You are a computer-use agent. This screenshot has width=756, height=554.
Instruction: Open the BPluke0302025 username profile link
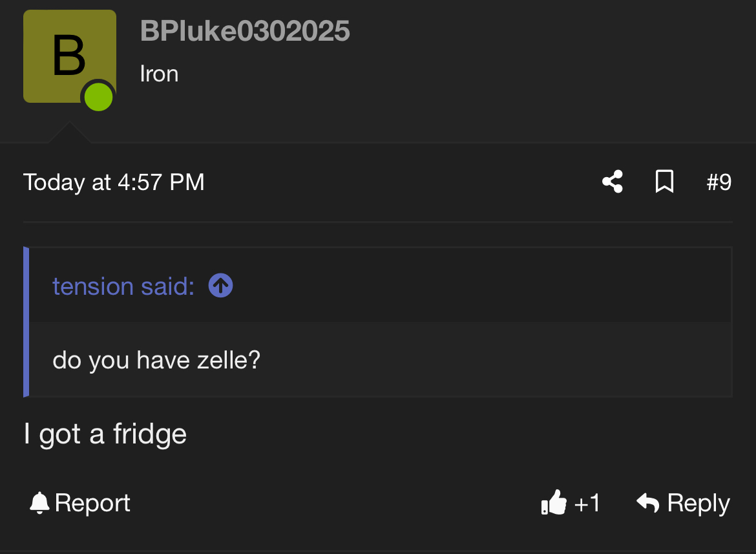click(x=245, y=31)
